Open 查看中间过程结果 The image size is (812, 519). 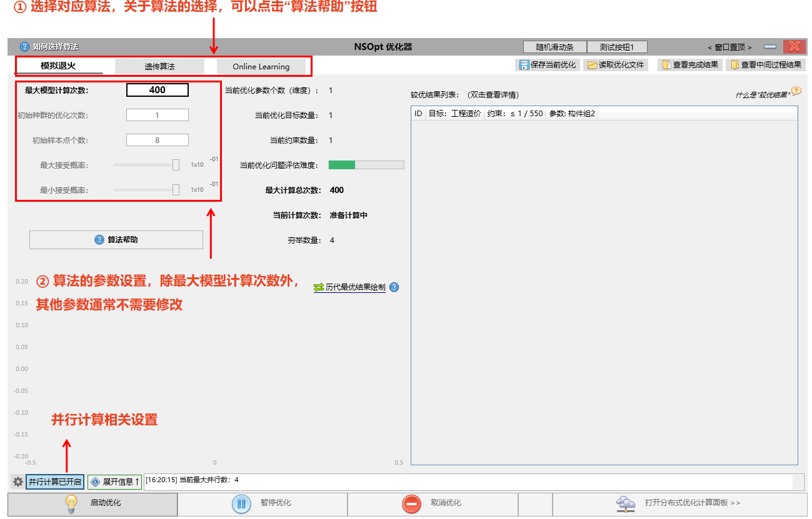(766, 65)
